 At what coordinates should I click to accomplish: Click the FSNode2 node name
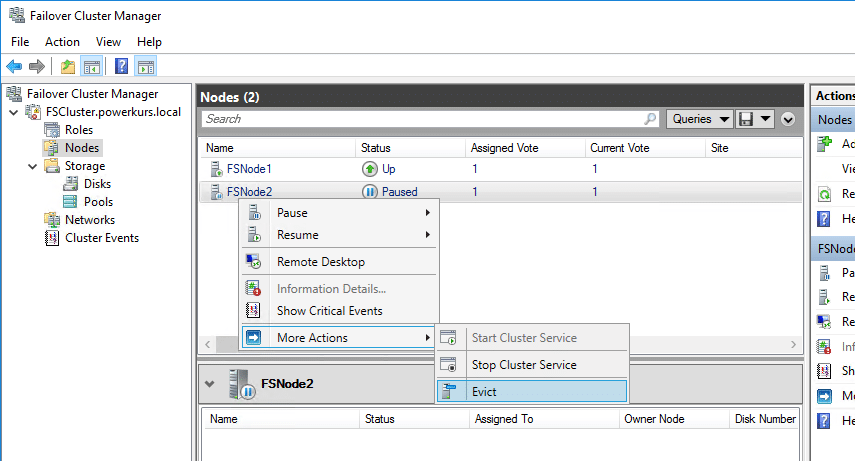click(249, 192)
